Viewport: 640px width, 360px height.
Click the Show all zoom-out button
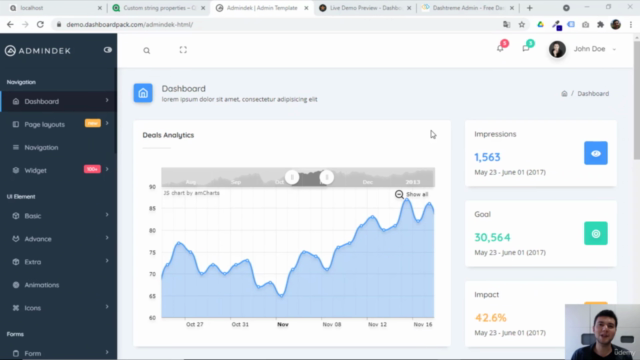click(x=411, y=194)
